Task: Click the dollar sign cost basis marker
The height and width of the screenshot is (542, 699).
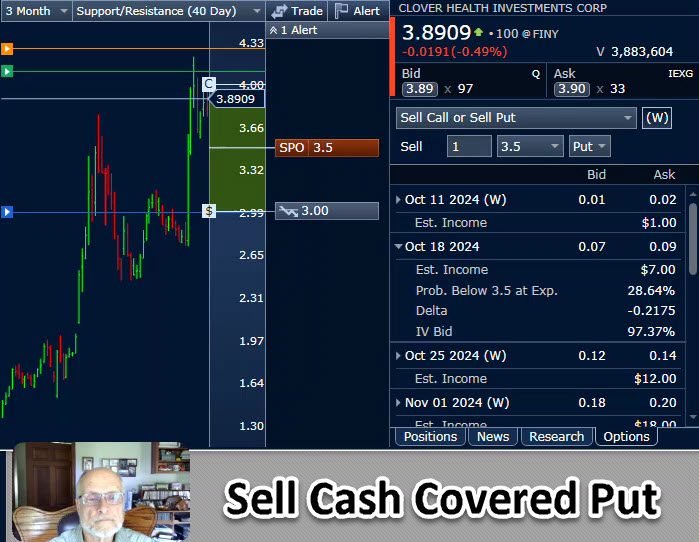Action: tap(209, 211)
